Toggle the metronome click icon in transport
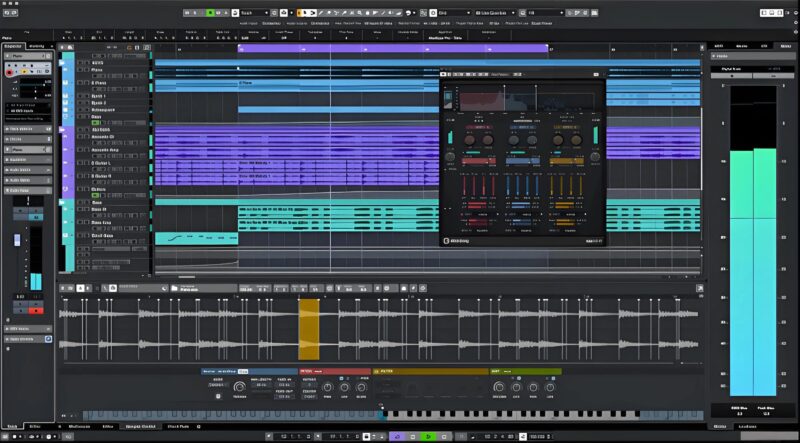Image resolution: width=800 pixels, height=443 pixels. [x=522, y=437]
